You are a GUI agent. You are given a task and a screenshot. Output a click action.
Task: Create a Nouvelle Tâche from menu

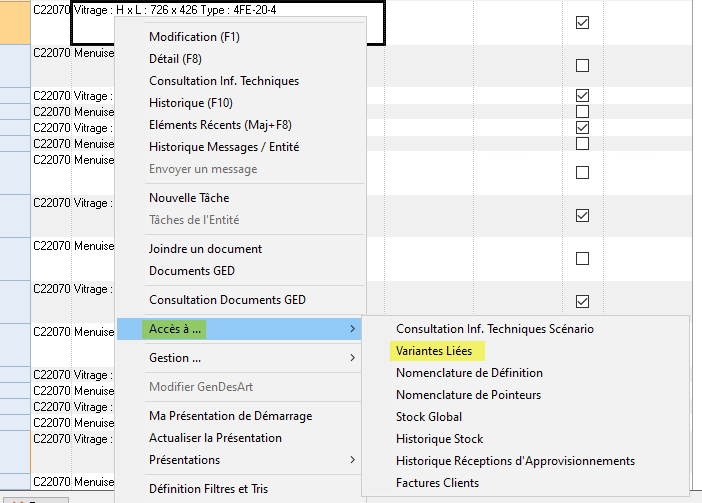coord(189,198)
